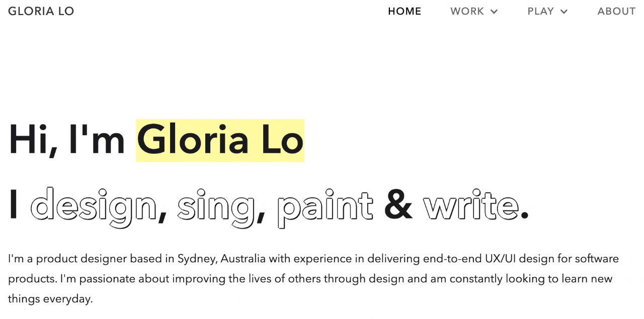
Task: Click the bold ampersand in the heading
Action: coord(398,206)
